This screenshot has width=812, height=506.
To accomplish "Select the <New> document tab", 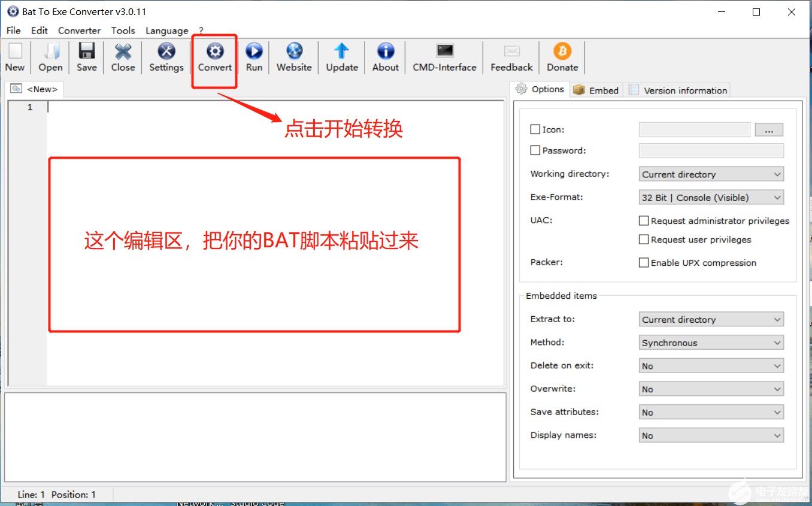I will click(x=35, y=89).
